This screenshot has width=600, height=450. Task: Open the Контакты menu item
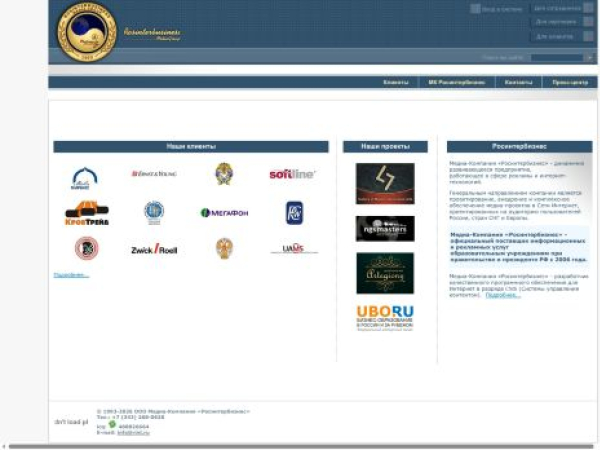(518, 82)
